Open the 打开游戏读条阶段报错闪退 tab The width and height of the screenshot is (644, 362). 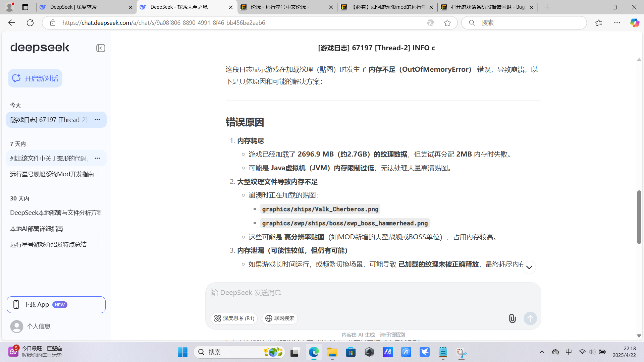coord(483,7)
